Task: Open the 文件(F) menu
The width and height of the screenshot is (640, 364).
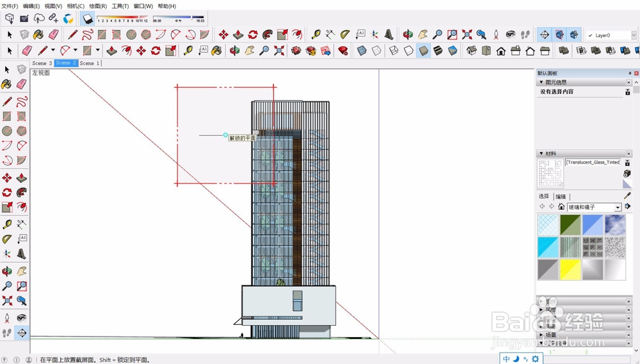Action: click(10, 6)
